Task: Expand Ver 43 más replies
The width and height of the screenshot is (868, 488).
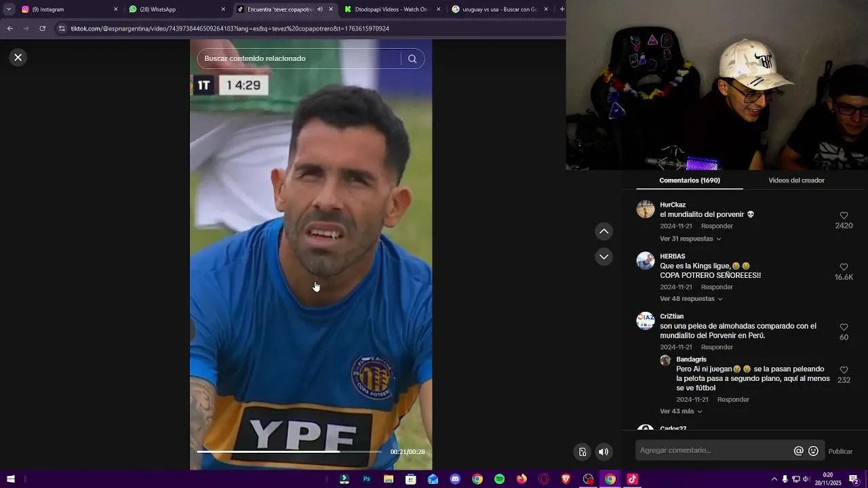Action: pos(681,411)
